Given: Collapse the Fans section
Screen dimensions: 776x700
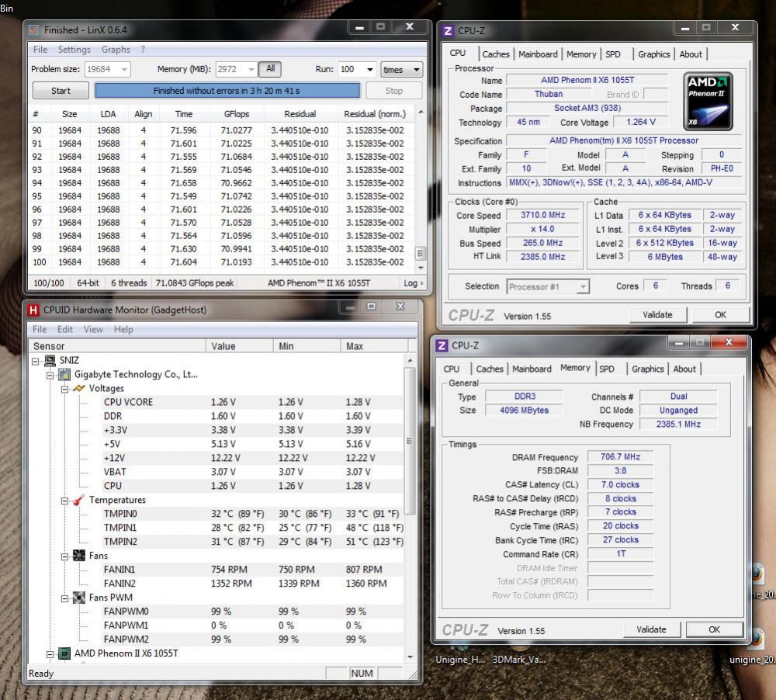Looking at the screenshot, I should (65, 556).
